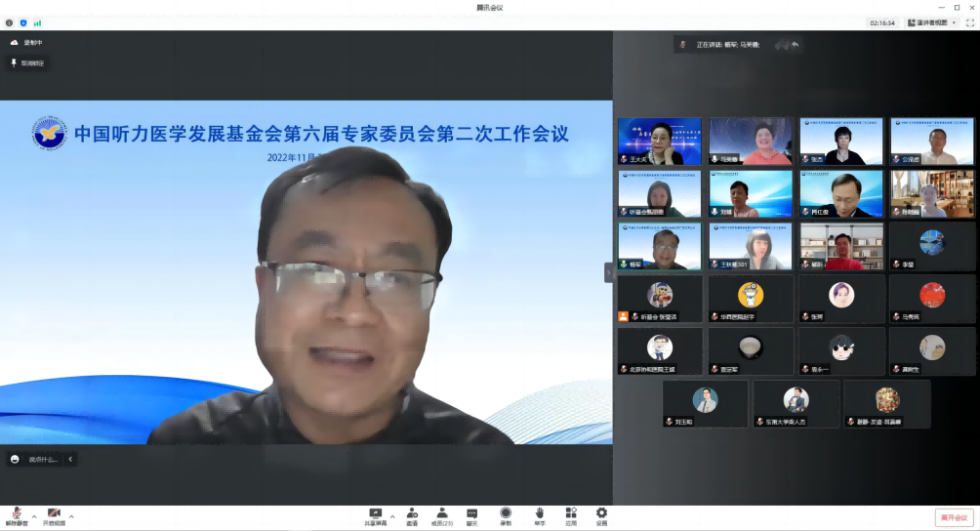Screen dimensions: 980x531
Task: Turn on the camera video
Action: click(x=54, y=513)
